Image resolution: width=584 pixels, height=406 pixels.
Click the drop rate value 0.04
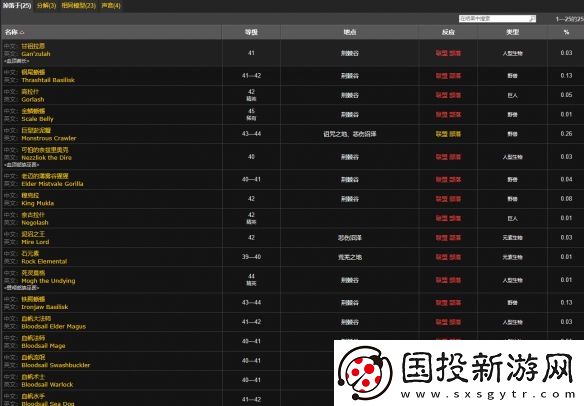point(566,179)
